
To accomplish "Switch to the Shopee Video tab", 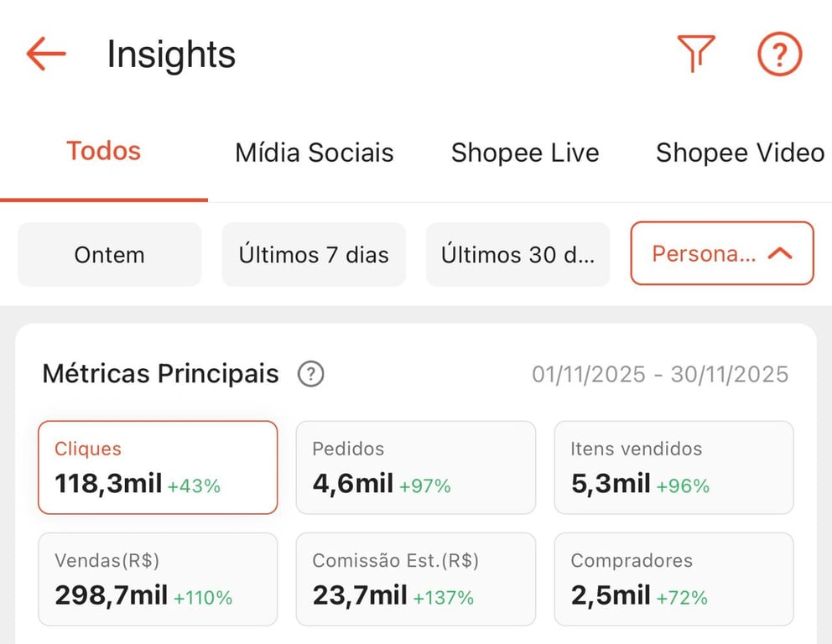I will pyautogui.click(x=739, y=153).
